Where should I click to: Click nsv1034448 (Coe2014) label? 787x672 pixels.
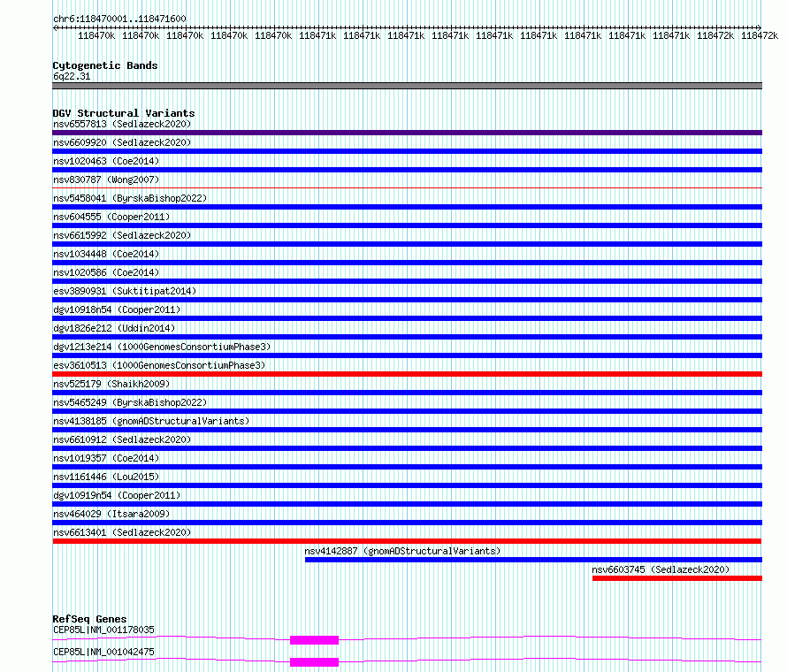106,254
